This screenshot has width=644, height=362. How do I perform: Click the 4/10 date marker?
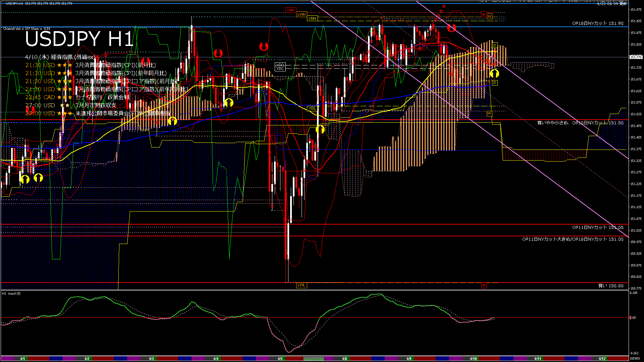(473, 359)
